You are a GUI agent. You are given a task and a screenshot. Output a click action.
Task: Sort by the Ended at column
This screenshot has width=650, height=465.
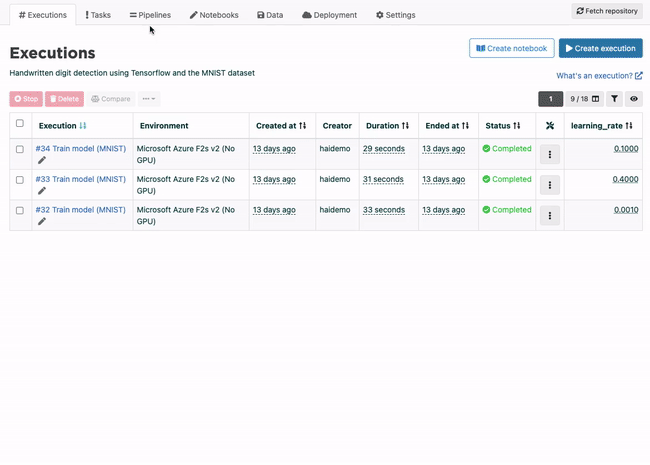pos(447,126)
